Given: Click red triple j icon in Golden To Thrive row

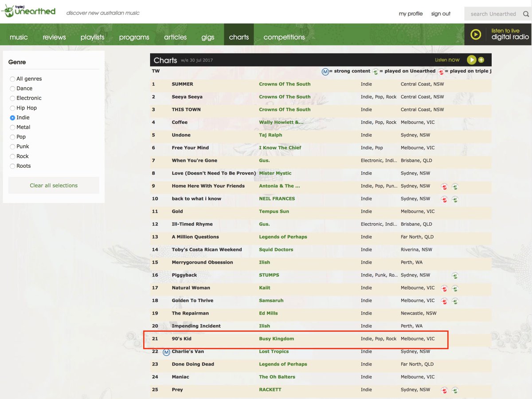Looking at the screenshot, I should tap(444, 301).
